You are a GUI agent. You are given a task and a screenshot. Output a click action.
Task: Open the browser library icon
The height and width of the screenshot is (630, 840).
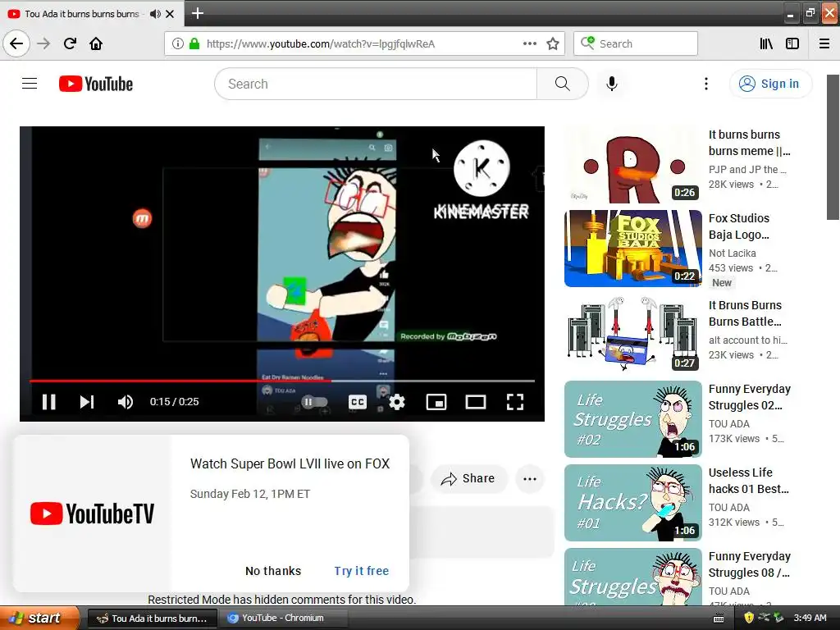766,43
